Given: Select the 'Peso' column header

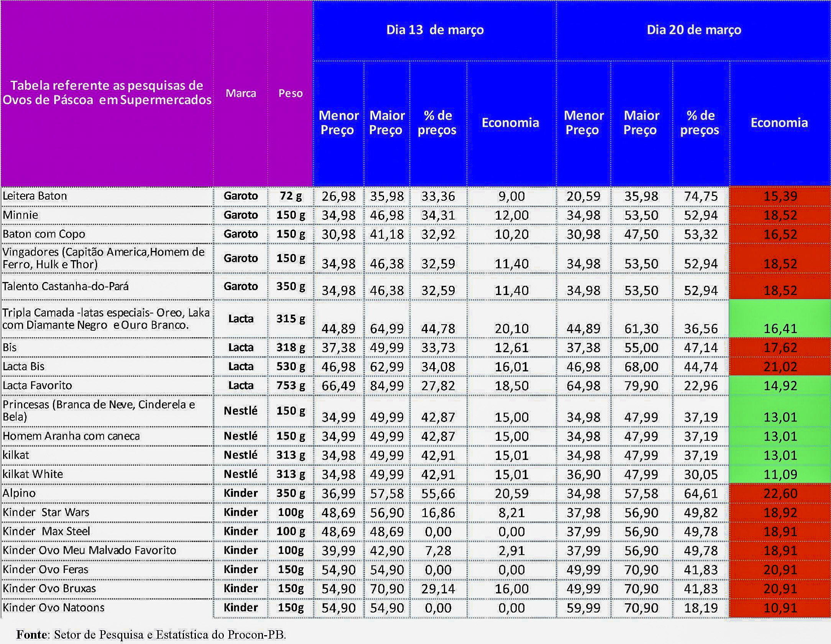Looking at the screenshot, I should pos(291,93).
